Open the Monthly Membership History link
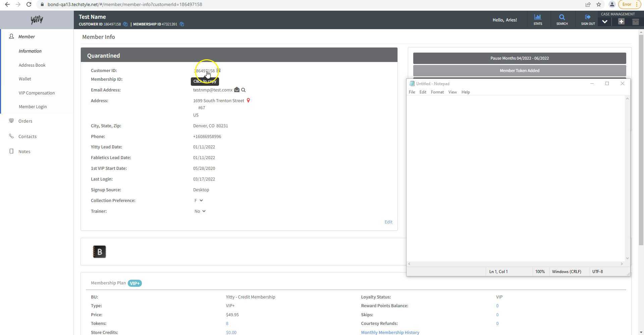Image resolution: width=644 pixels, height=335 pixels. click(390, 332)
